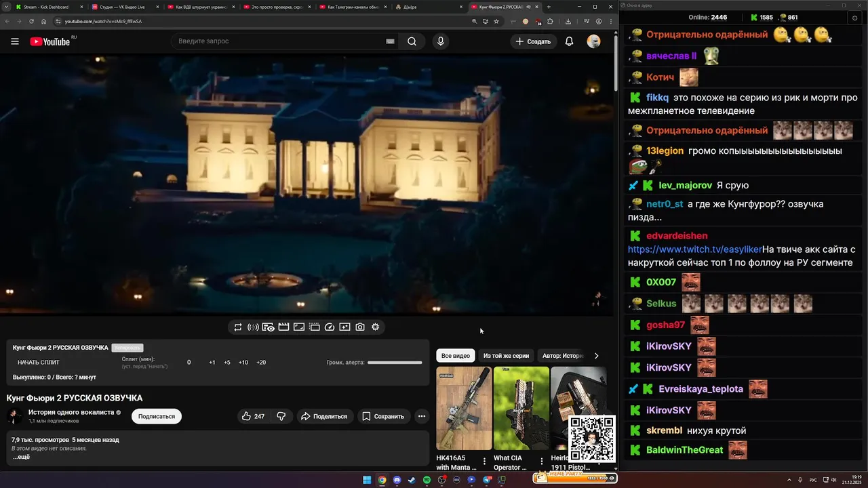Select Автор: Истори... filter chip
This screenshot has height=488, width=868.
[x=563, y=356]
